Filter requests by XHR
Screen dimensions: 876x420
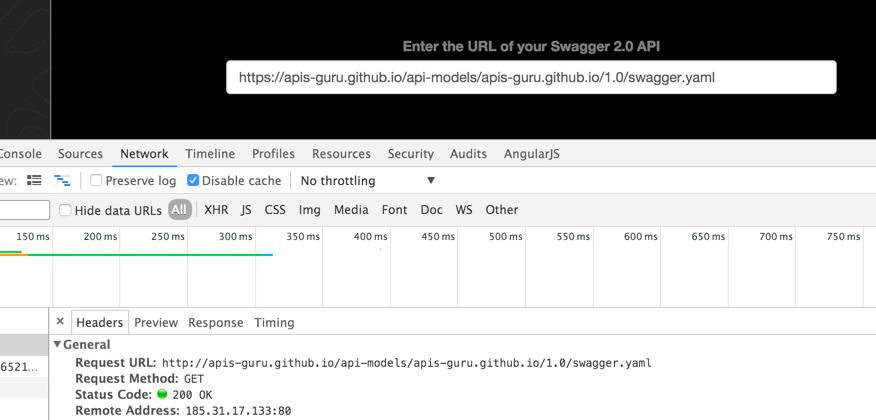216,210
